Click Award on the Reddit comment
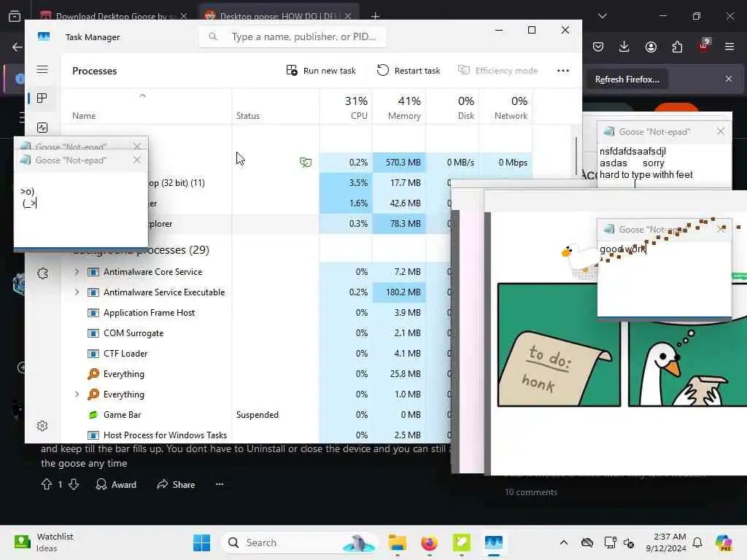This screenshot has width=747, height=560. point(116,484)
